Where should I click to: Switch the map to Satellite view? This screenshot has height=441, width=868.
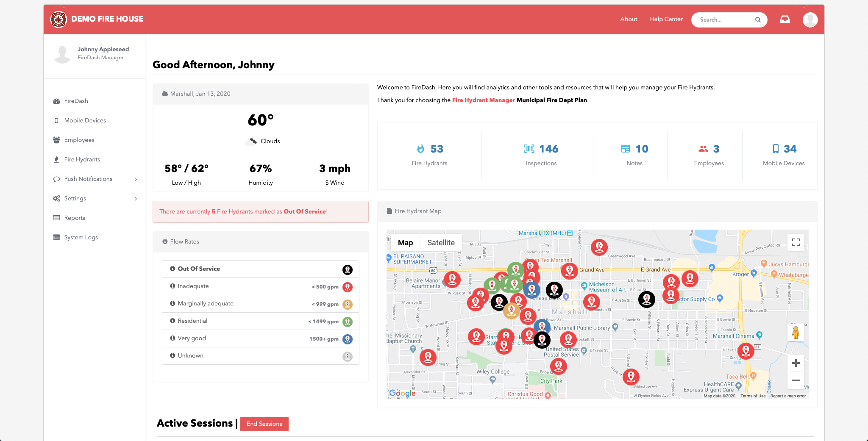pyautogui.click(x=441, y=242)
